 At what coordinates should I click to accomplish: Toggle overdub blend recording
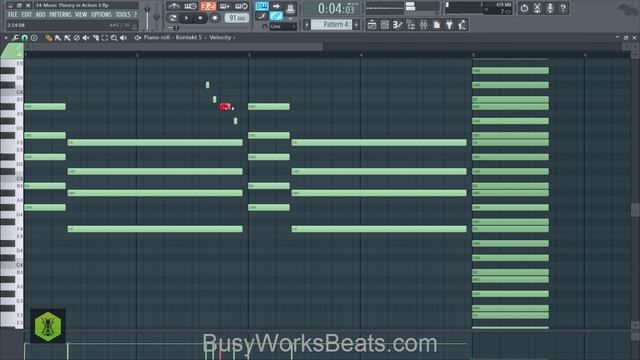point(225,6)
